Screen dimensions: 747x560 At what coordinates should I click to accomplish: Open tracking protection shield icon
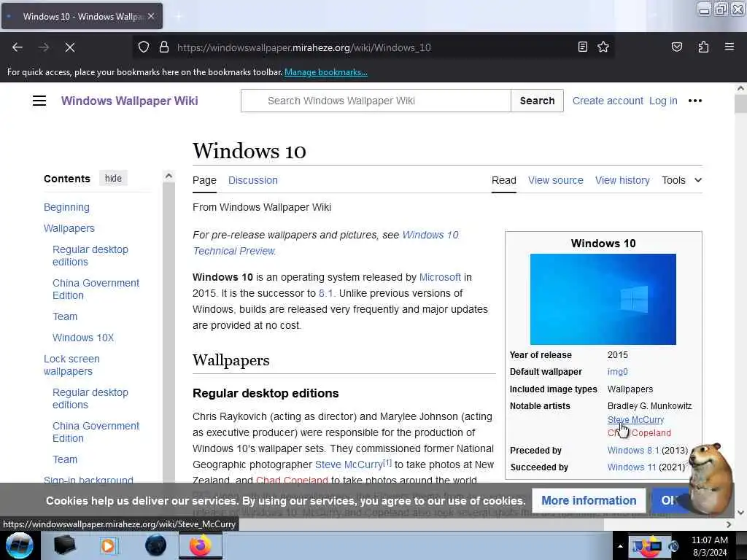144,47
